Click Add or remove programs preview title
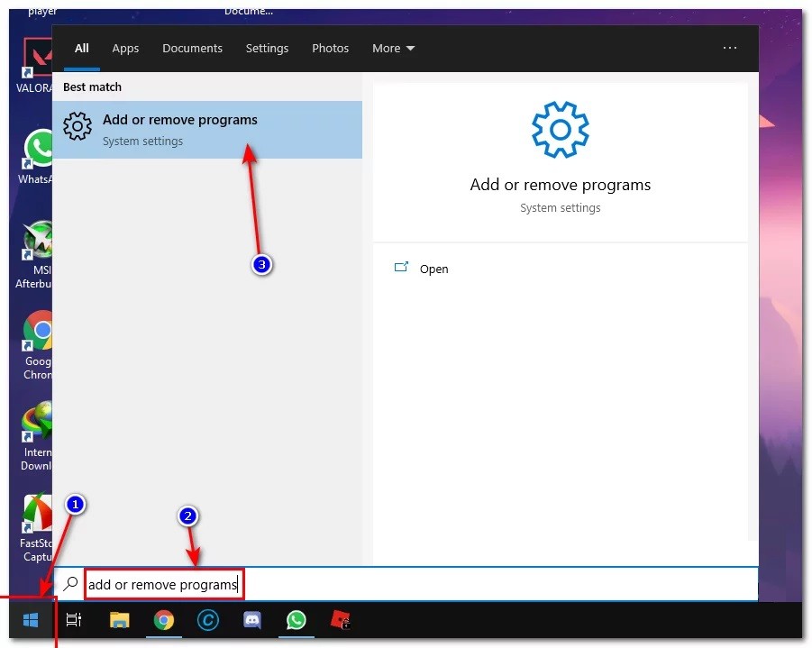812x648 pixels. [x=561, y=185]
